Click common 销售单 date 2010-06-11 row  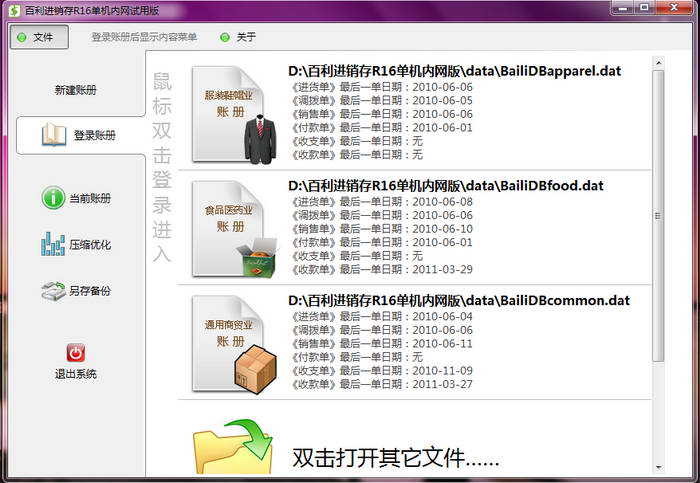[381, 344]
